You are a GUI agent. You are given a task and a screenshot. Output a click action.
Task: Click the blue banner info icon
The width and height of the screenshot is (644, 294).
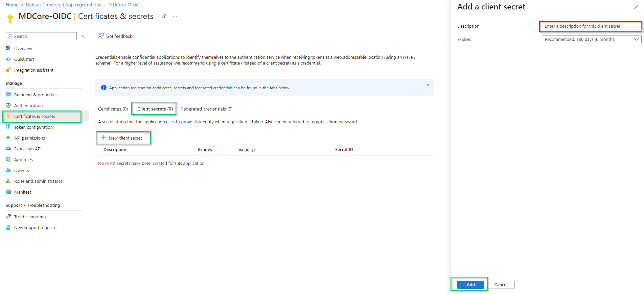[104, 88]
